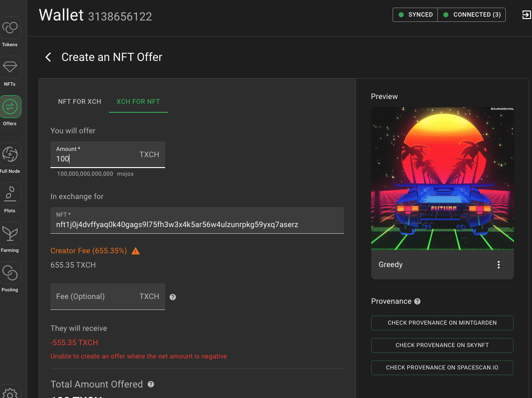Click the Create an NFT Offer heading
This screenshot has width=532, height=398.
[112, 57]
